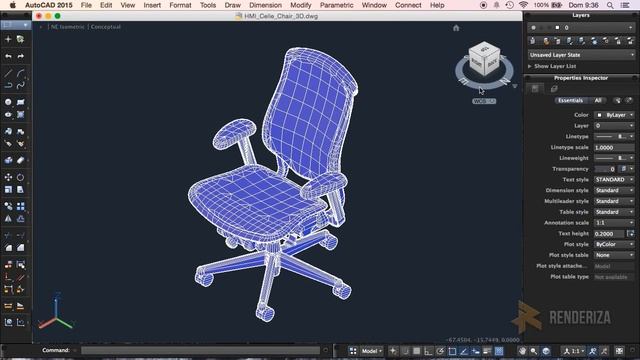
Task: Click the Undo arrow in the tool palette
Action: [x=8, y=56]
